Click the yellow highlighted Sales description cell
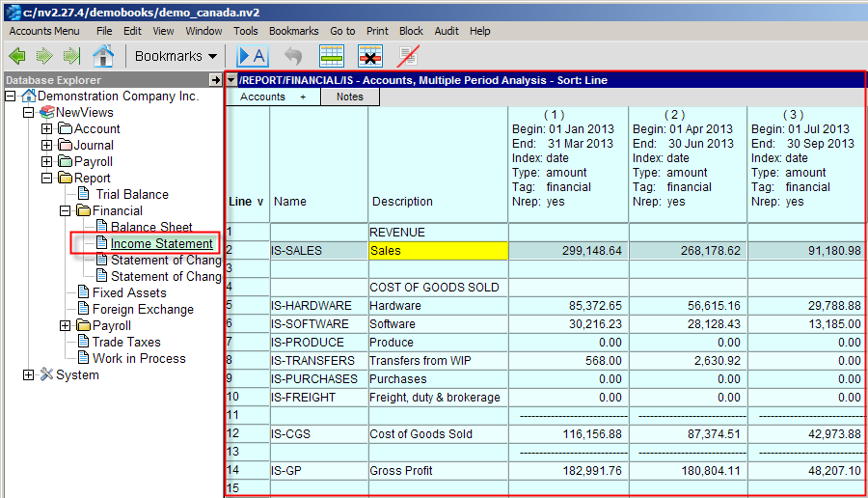 pyautogui.click(x=438, y=251)
